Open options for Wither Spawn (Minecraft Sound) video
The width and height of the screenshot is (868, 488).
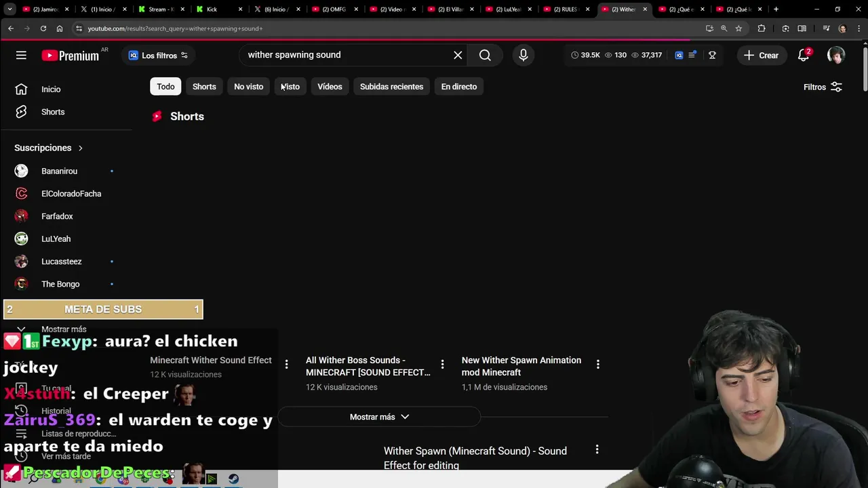click(597, 449)
